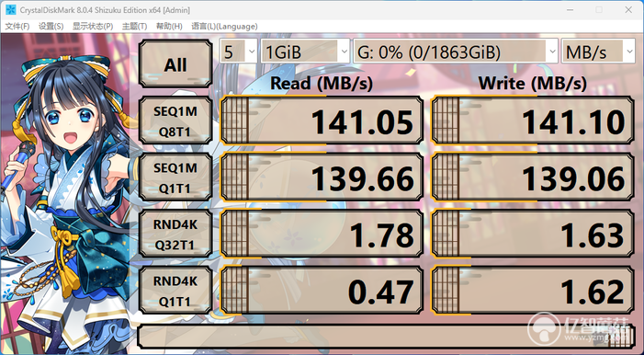Image resolution: width=644 pixels, height=355 pixels.
Task: Open the 文件(F) menu
Action: (17, 27)
